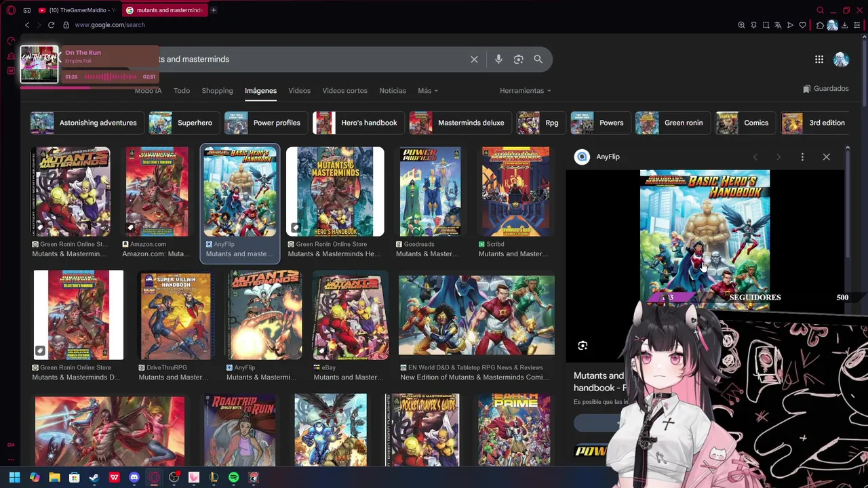This screenshot has height=488, width=868.
Task: Seek in On The Run track waveform
Action: point(109,77)
